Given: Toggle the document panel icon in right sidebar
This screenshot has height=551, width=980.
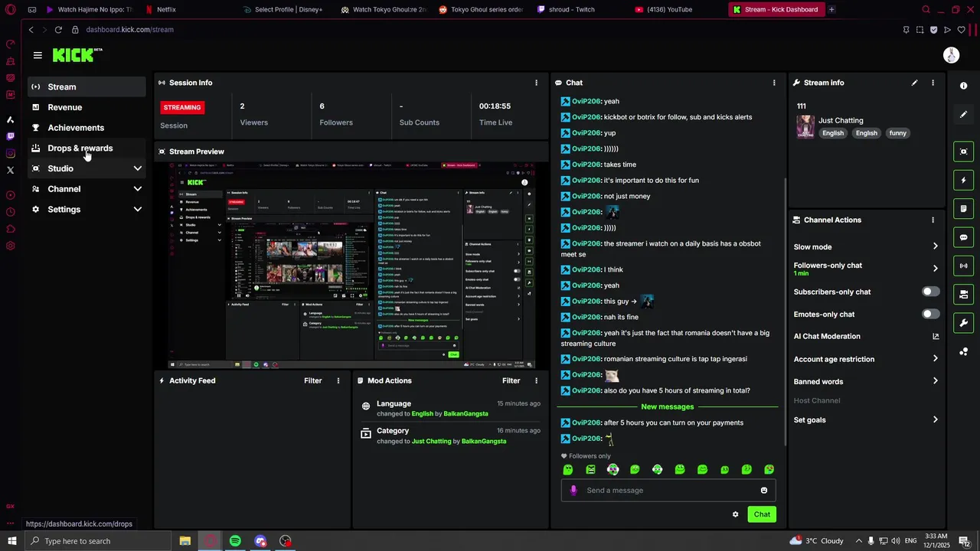Looking at the screenshot, I should pos(963,209).
